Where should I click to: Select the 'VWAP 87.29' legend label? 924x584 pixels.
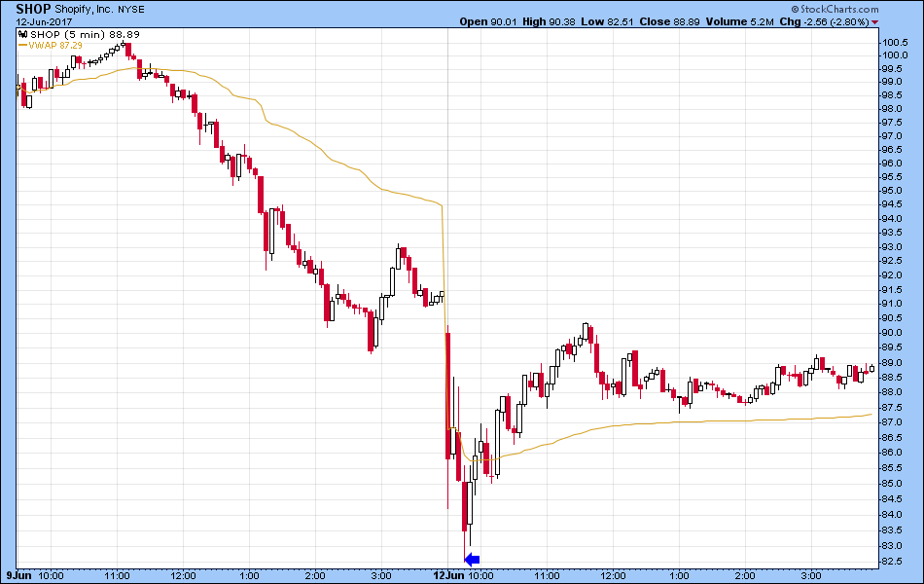click(55, 46)
